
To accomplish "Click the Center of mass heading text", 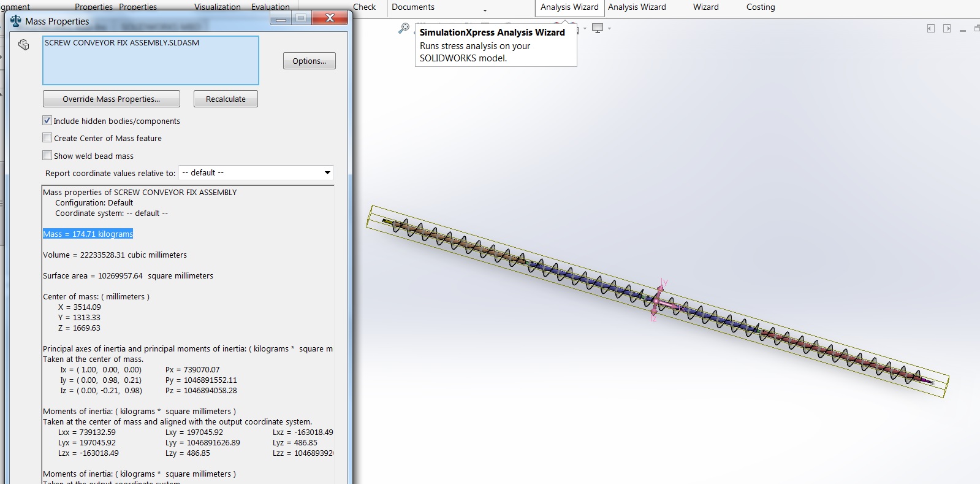I will [x=96, y=296].
